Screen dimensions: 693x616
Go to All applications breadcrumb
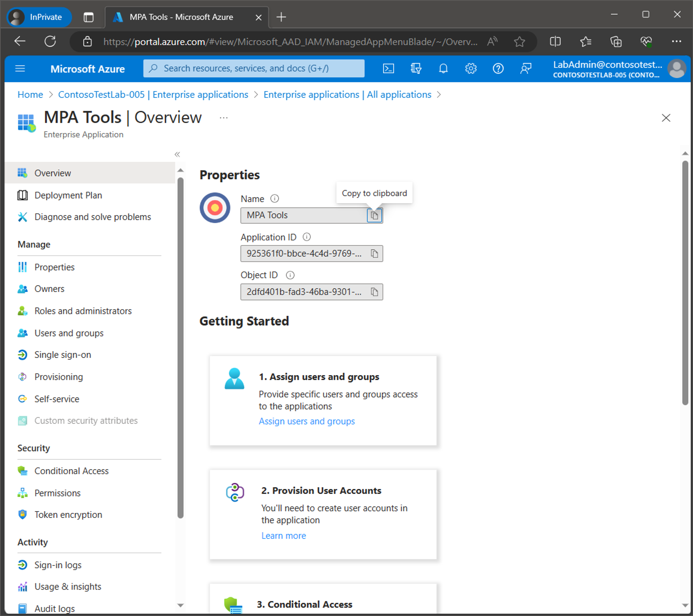click(348, 95)
